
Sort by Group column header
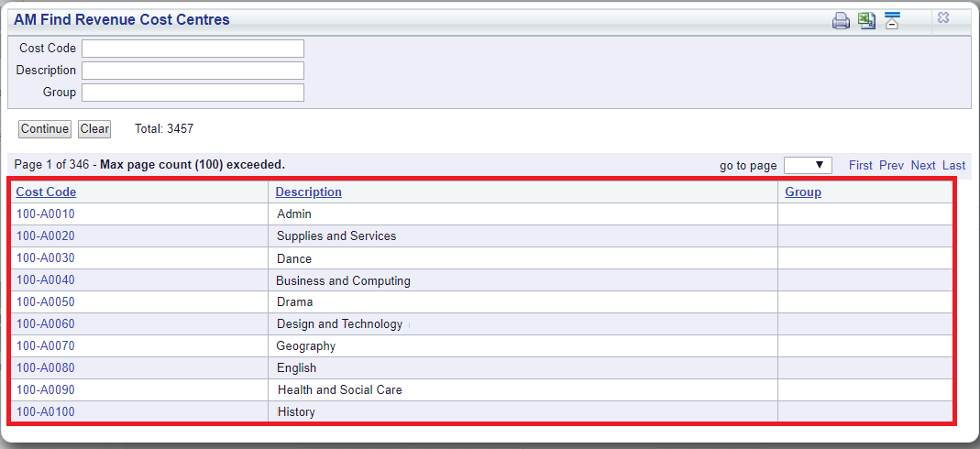pos(803,192)
